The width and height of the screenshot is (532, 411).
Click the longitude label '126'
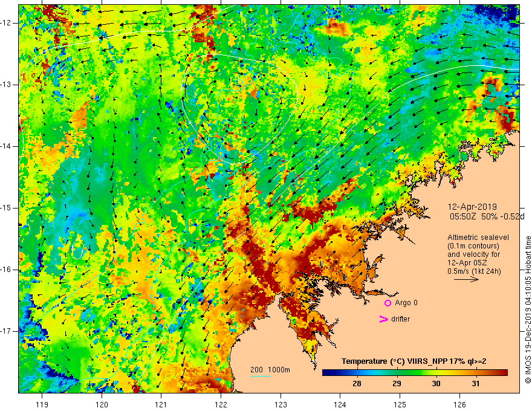coord(459,404)
